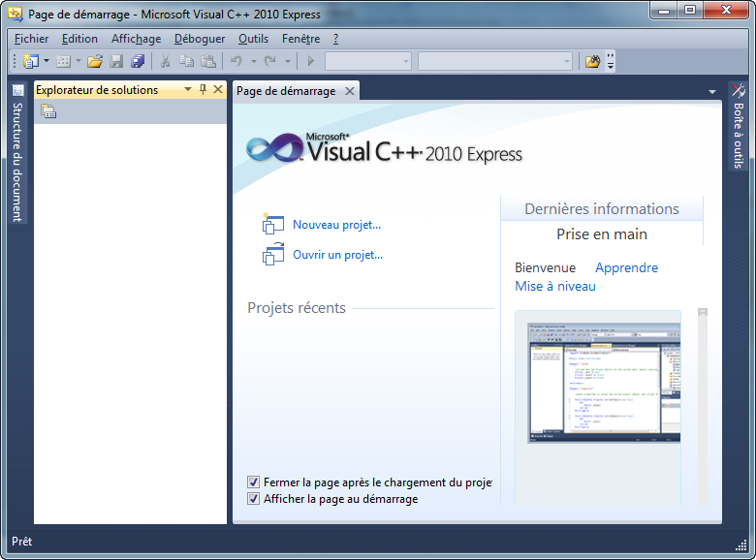Screen dimensions: 756x560
Task: Click the Boîte à outils tools icon
Action: point(739,91)
